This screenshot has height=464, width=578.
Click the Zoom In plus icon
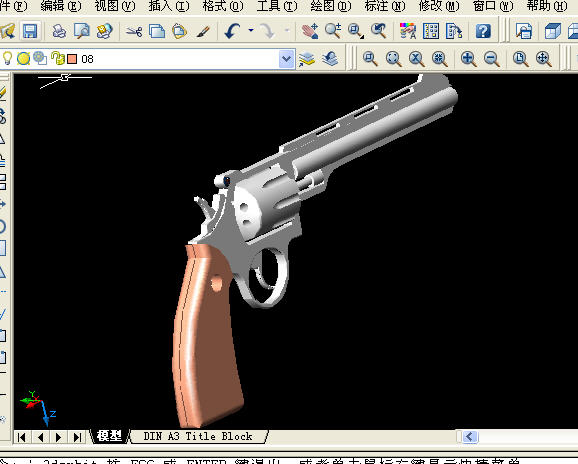tap(469, 59)
